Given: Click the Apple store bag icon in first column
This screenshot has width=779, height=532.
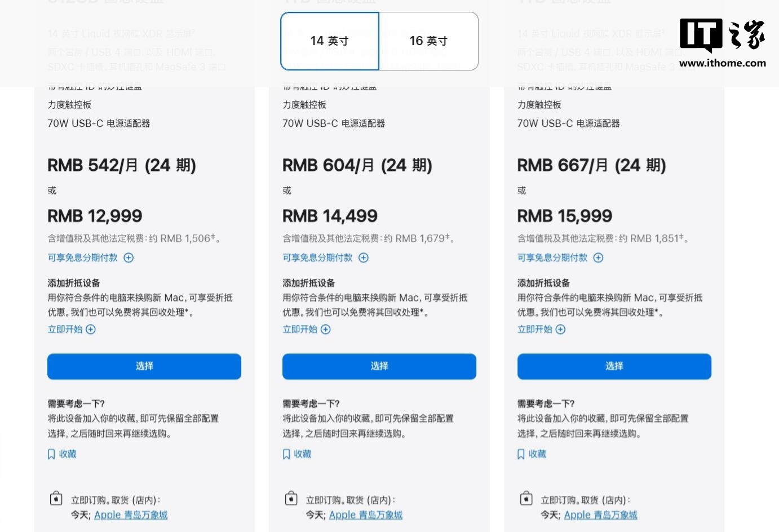Looking at the screenshot, I should (x=56, y=499).
